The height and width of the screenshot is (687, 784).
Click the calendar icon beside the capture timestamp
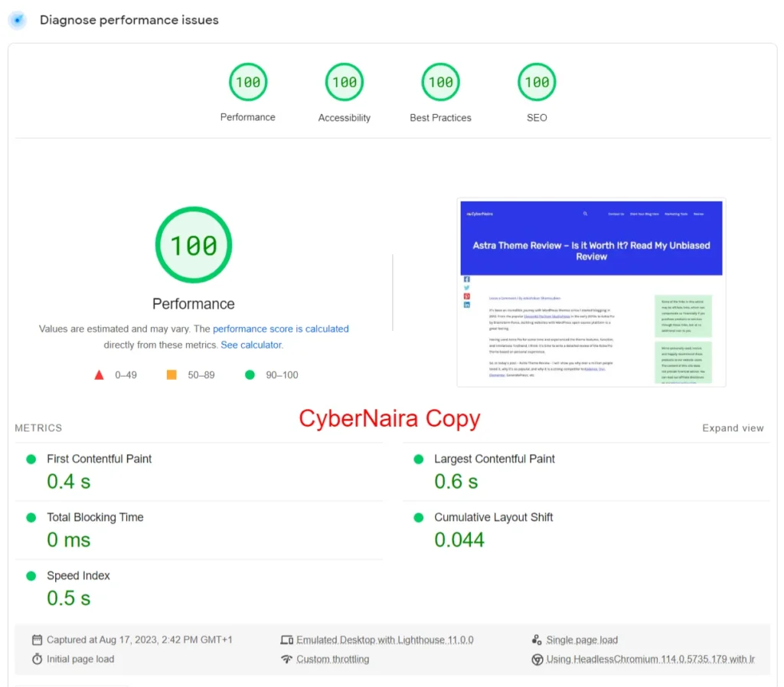(x=36, y=639)
